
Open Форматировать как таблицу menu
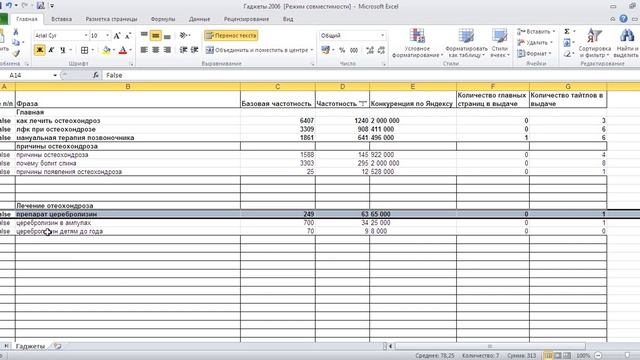point(466,43)
